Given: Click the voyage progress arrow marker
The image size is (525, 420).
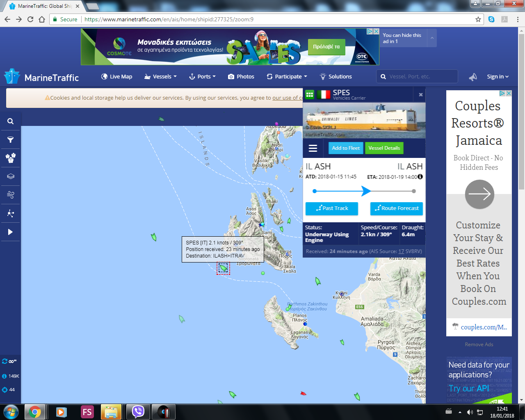Looking at the screenshot, I should pos(366,191).
